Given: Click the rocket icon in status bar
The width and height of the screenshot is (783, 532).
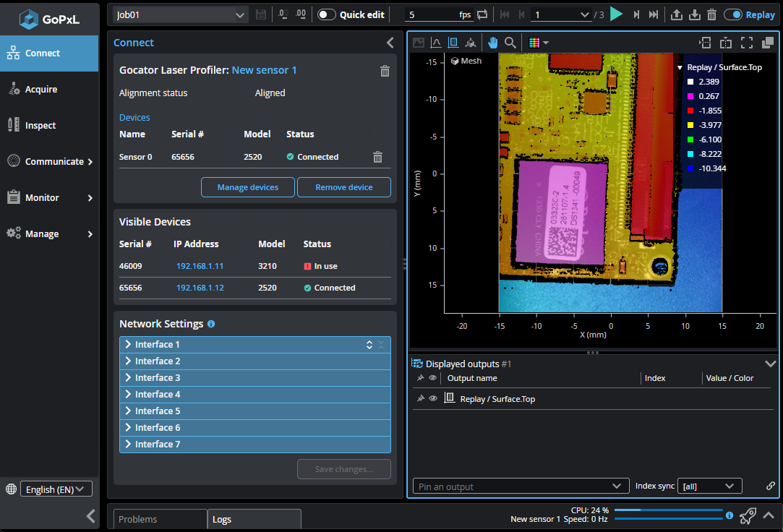Looking at the screenshot, I should click(x=748, y=515).
